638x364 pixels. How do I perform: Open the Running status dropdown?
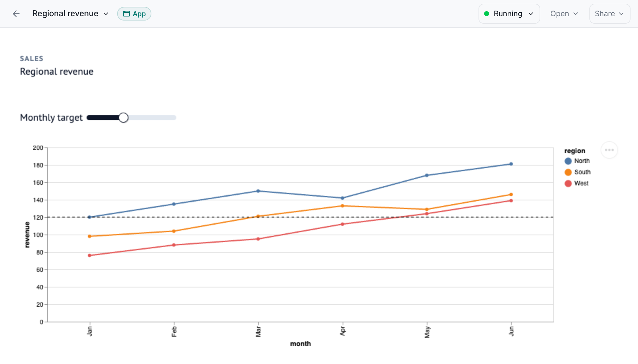click(509, 14)
